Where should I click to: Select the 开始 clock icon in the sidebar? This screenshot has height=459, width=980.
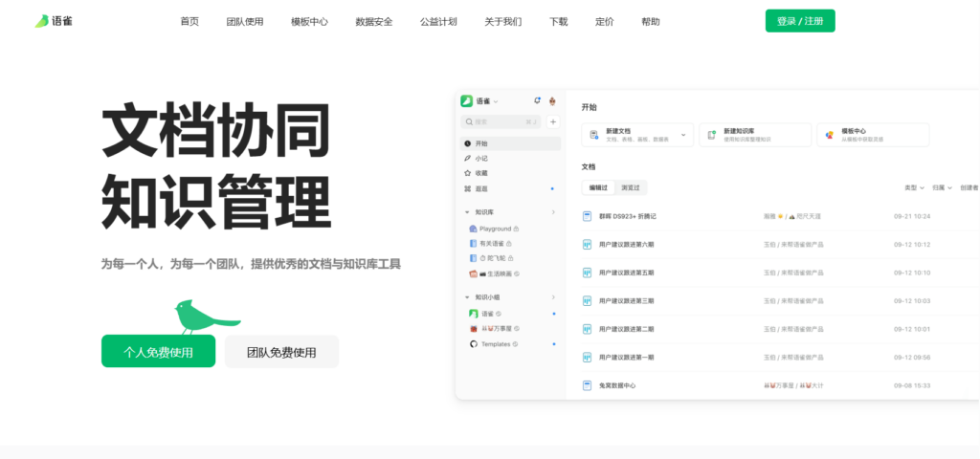point(467,143)
